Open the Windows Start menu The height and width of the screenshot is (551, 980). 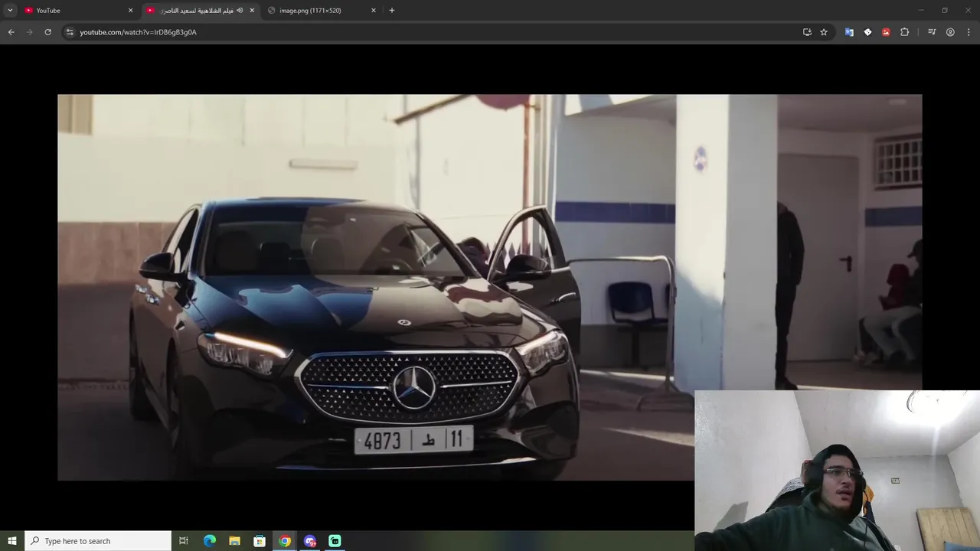click(11, 541)
